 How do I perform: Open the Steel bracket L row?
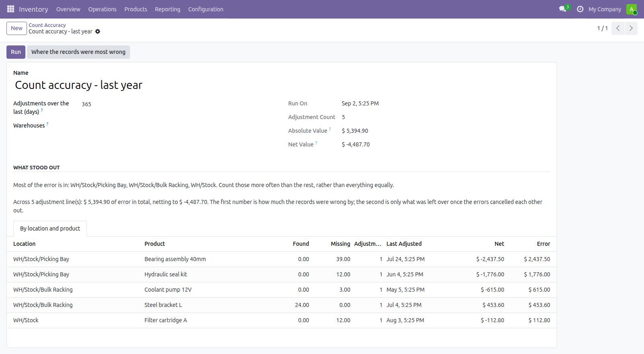(x=282, y=305)
